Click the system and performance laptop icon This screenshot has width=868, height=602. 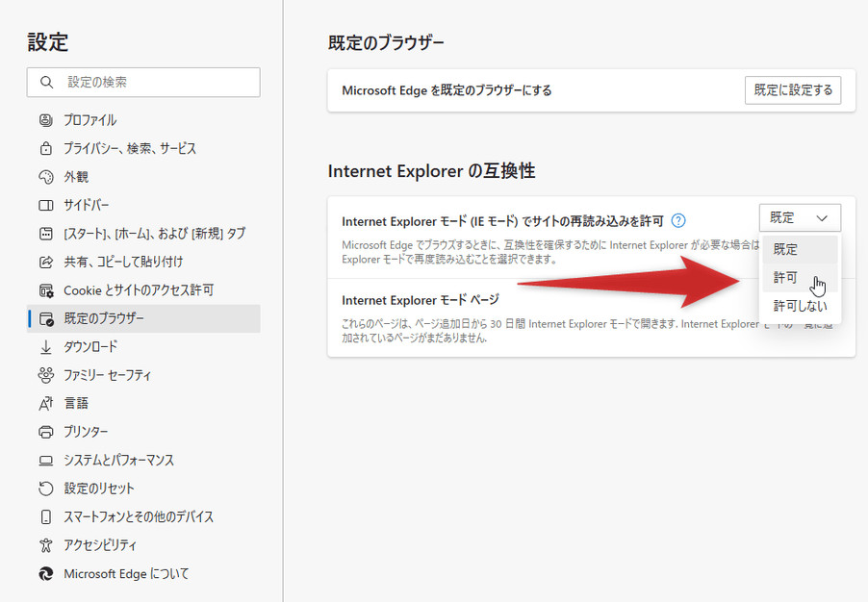(x=46, y=461)
